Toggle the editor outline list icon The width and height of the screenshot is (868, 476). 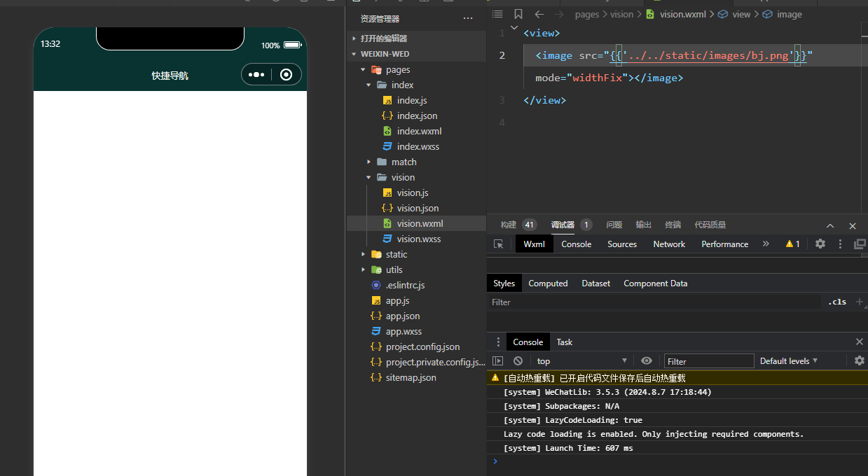[497, 14]
